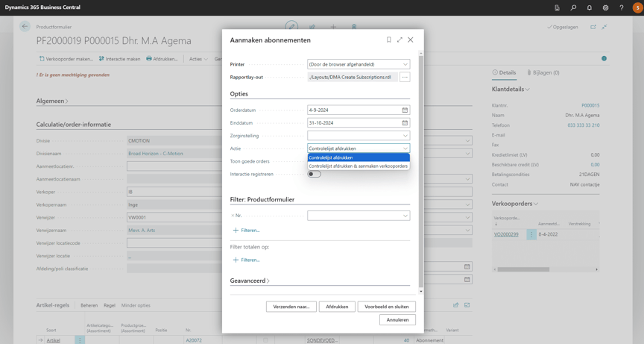
Task: Open item link A20072
Action: point(194,340)
